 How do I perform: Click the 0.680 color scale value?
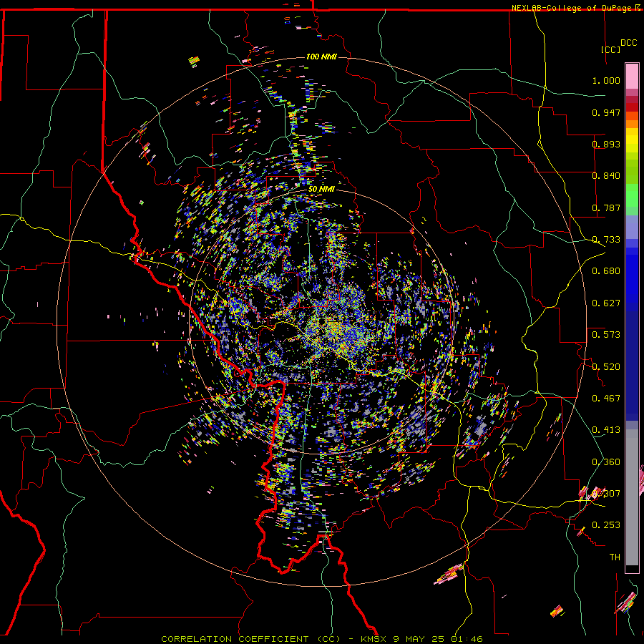tap(606, 271)
